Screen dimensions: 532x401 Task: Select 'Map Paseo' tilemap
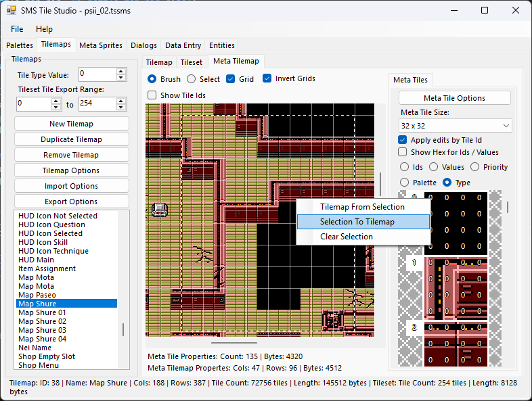click(37, 295)
